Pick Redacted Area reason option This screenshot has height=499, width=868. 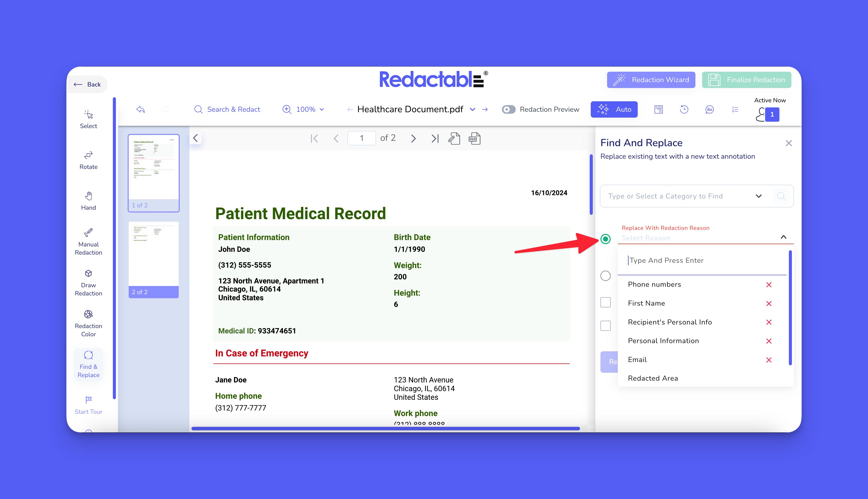coord(653,378)
